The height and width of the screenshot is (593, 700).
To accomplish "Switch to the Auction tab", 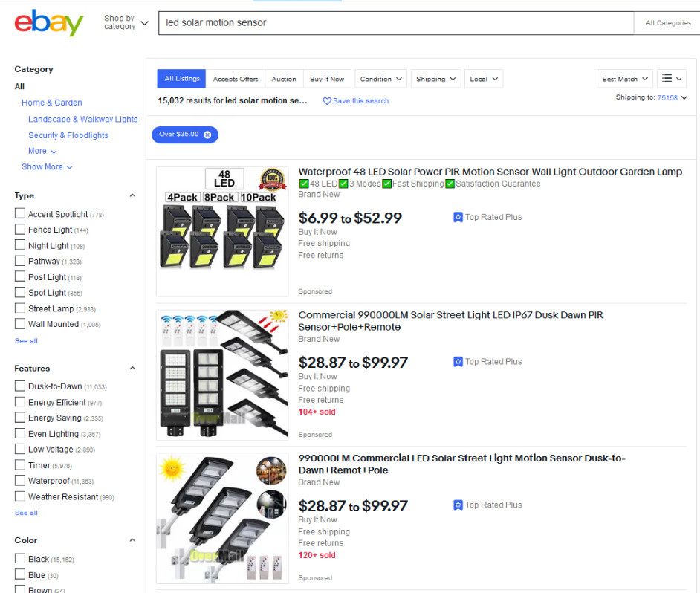I will (284, 79).
